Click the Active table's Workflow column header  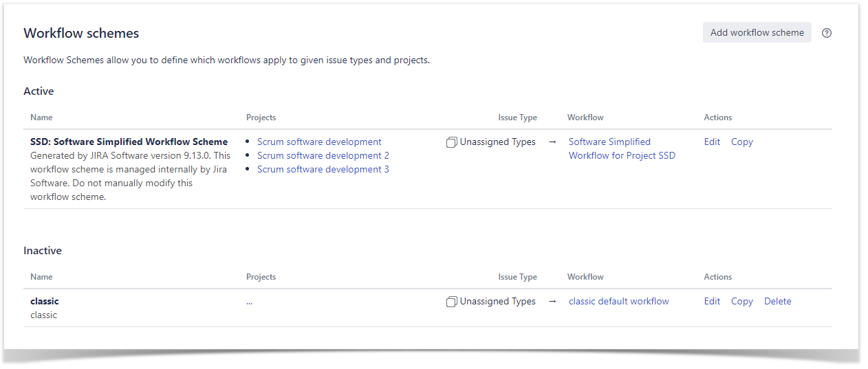click(585, 118)
